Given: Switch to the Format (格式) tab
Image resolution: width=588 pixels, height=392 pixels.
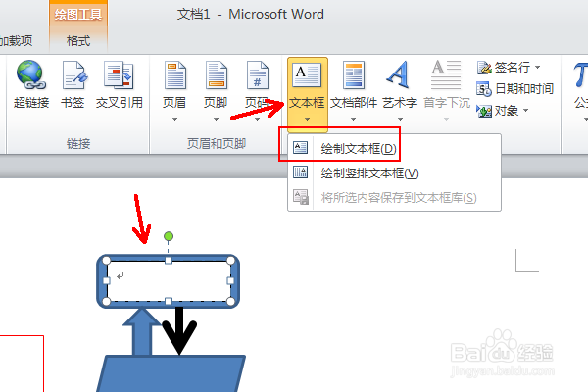Looking at the screenshot, I should (x=78, y=40).
